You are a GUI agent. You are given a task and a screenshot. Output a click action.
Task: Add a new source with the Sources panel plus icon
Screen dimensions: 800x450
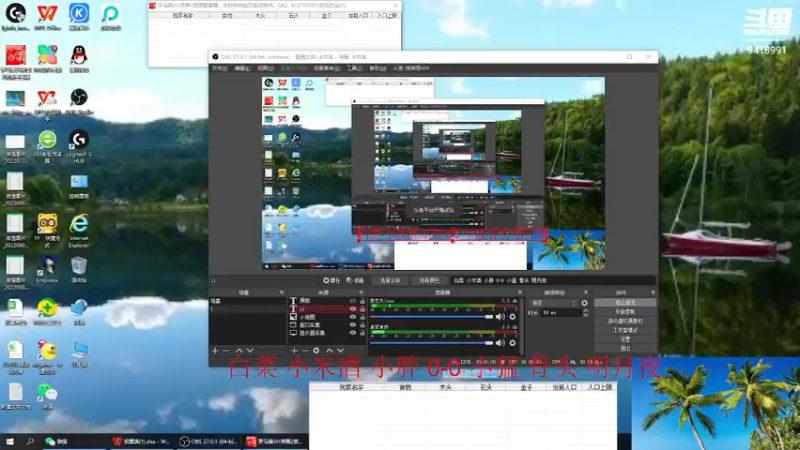(294, 351)
